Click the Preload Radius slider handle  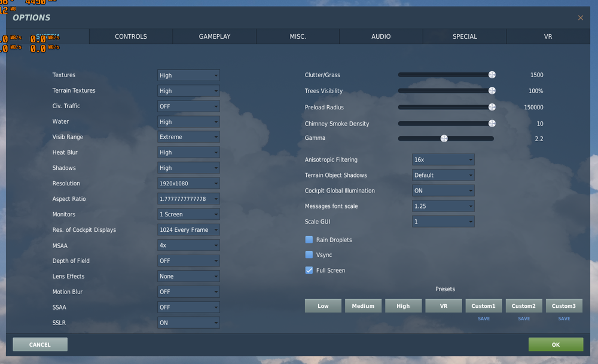(492, 107)
